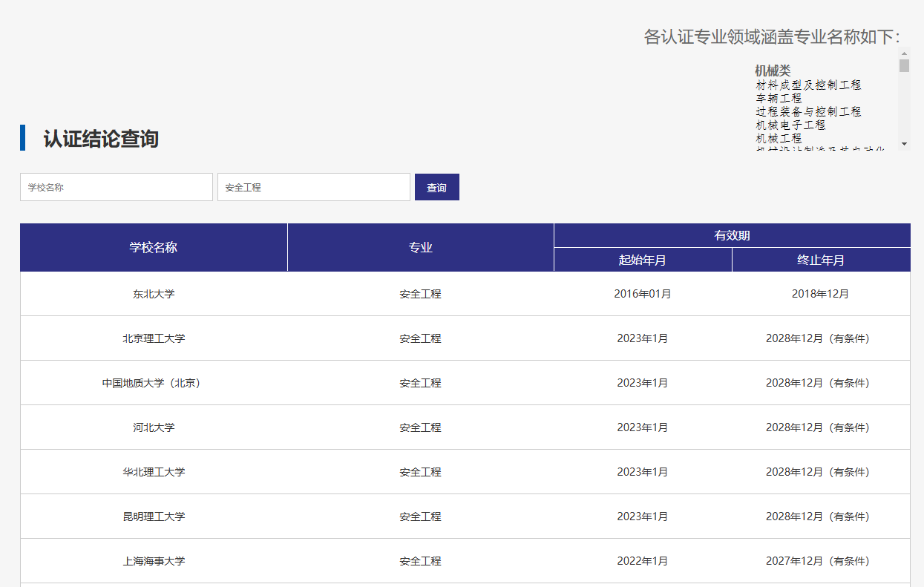Click the major list scrollbar thumb

[x=904, y=66]
